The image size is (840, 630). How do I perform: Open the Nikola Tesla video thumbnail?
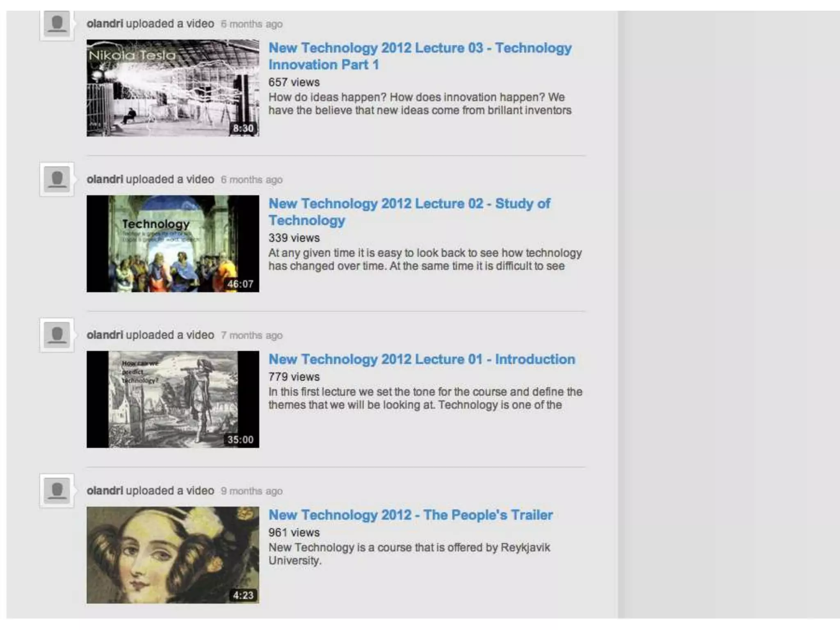pos(173,88)
